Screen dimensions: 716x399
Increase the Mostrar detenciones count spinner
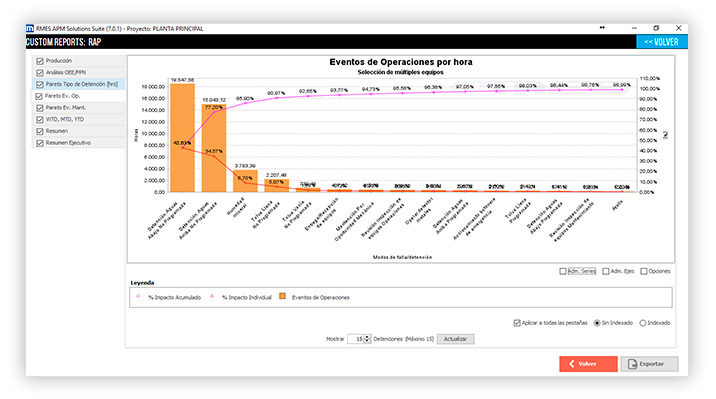coord(367,337)
